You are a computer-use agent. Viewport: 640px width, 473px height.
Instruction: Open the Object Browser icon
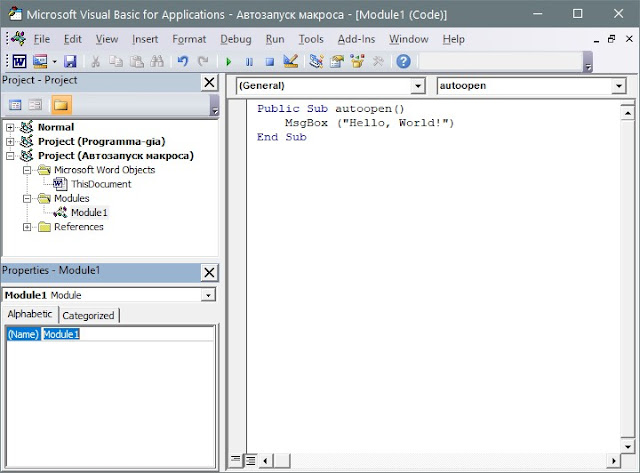pos(357,61)
